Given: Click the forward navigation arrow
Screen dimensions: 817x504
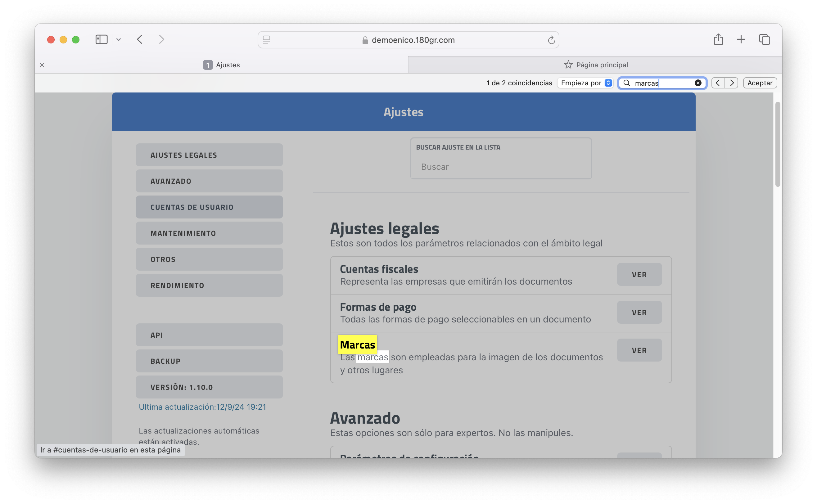Looking at the screenshot, I should (x=162, y=40).
